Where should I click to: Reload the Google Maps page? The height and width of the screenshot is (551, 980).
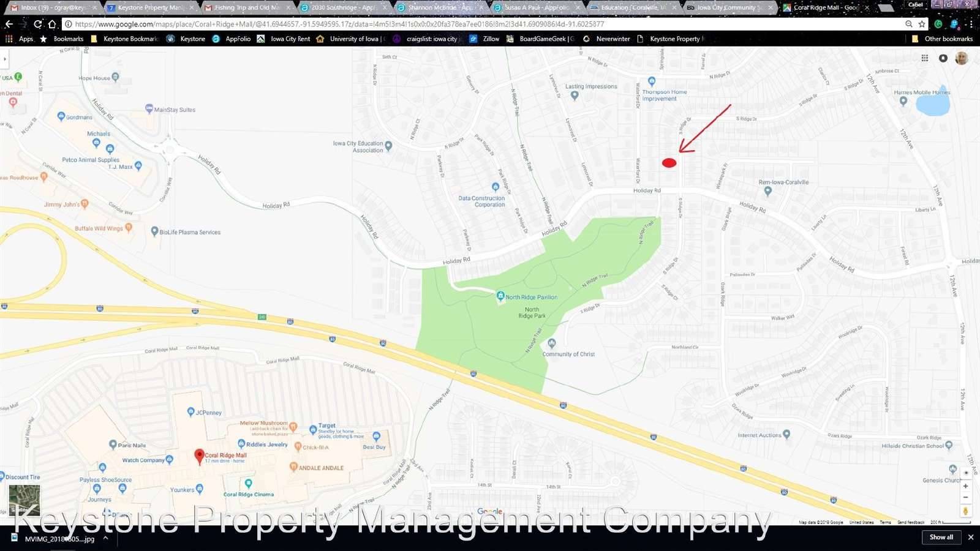[38, 24]
